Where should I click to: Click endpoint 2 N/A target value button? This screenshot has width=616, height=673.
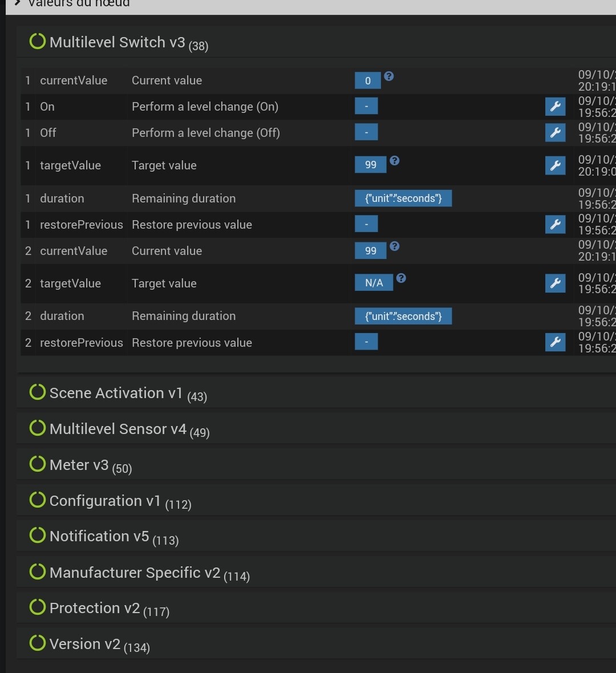[x=374, y=283]
